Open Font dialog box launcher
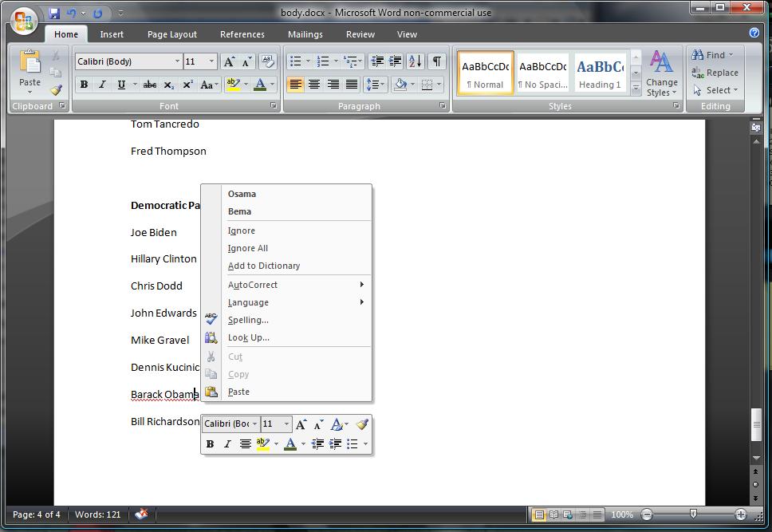 (x=274, y=105)
